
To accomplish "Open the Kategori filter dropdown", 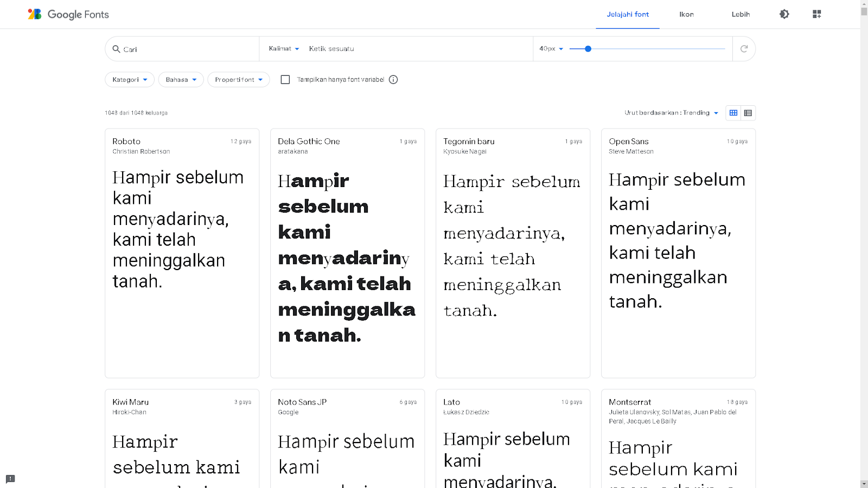I will coord(130,80).
